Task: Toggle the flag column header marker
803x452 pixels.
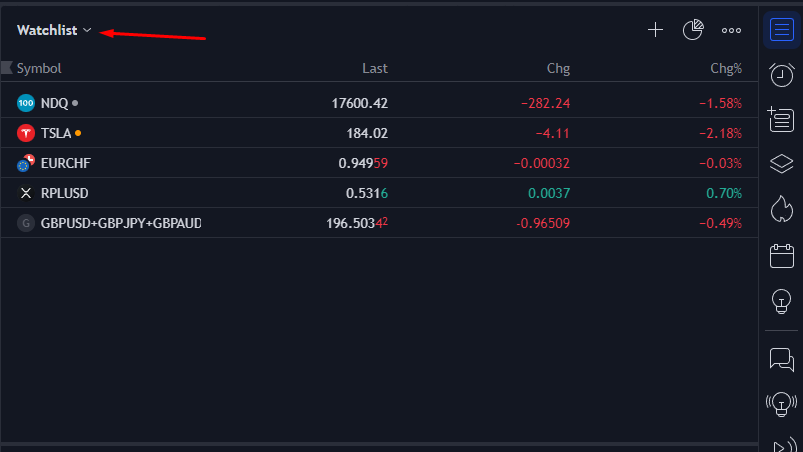Action: [7, 68]
